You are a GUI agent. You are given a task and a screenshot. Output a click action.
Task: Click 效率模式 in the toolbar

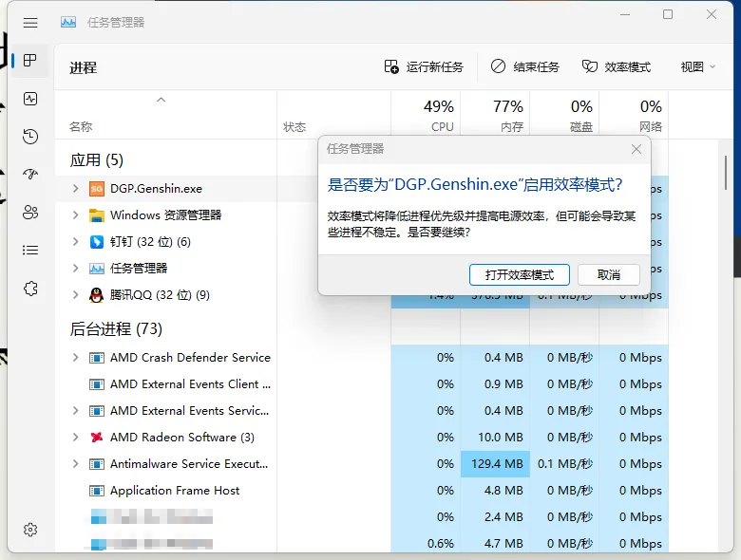(617, 67)
